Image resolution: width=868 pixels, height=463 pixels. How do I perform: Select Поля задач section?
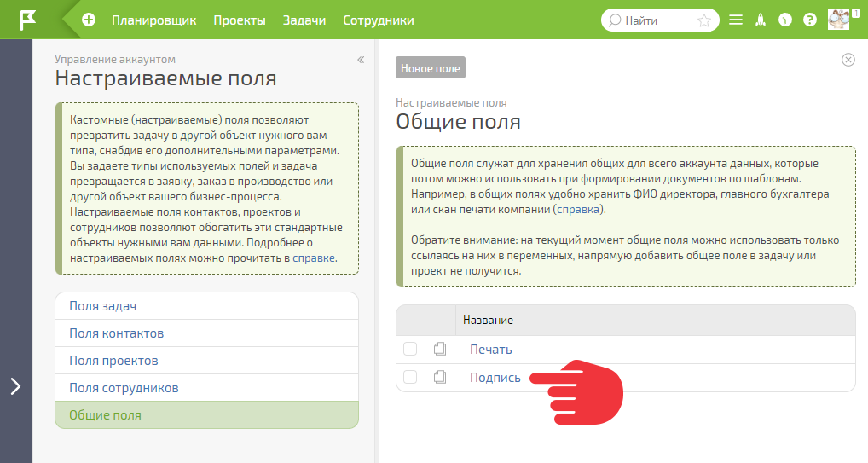(x=207, y=306)
